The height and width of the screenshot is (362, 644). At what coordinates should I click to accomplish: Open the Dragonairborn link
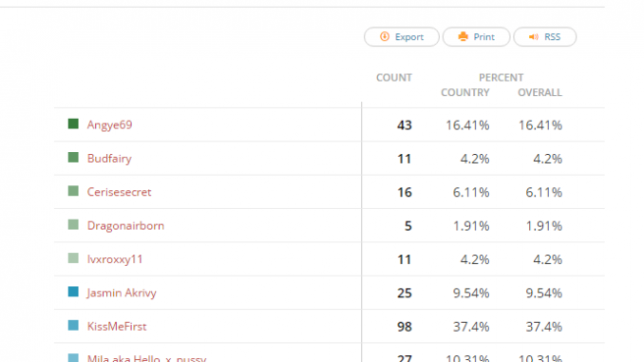tap(125, 225)
